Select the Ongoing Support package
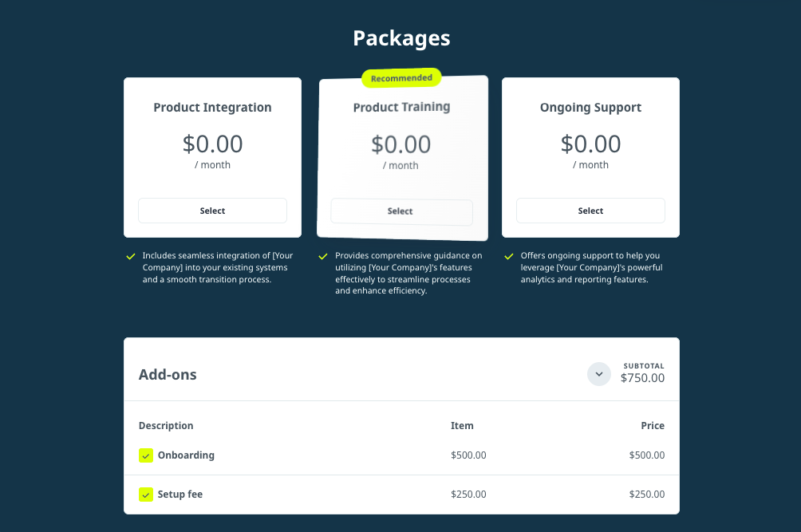This screenshot has height=532, width=801. click(590, 211)
